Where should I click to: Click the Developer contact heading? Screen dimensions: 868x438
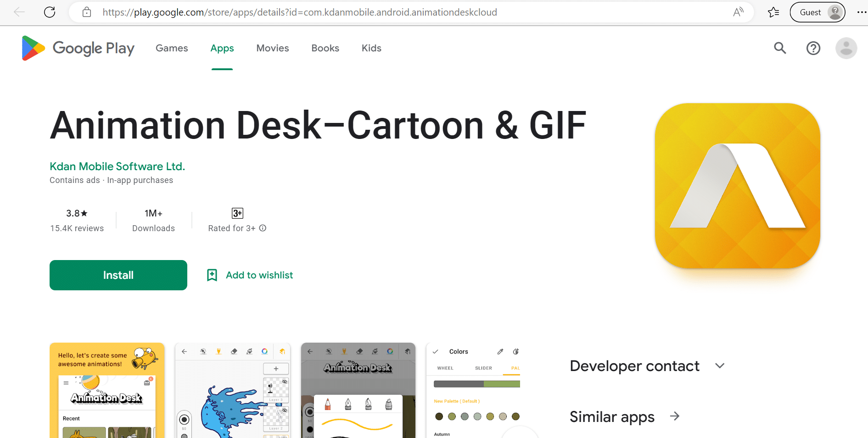(x=635, y=366)
